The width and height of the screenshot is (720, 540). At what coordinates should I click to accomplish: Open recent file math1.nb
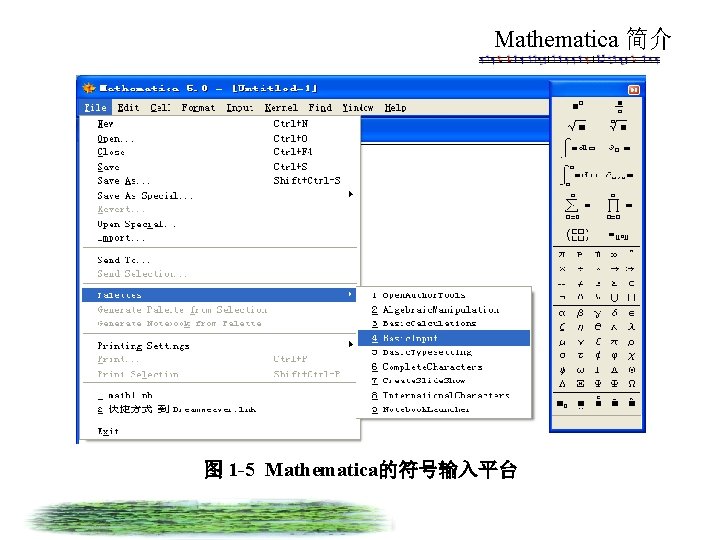pyautogui.click(x=220, y=395)
